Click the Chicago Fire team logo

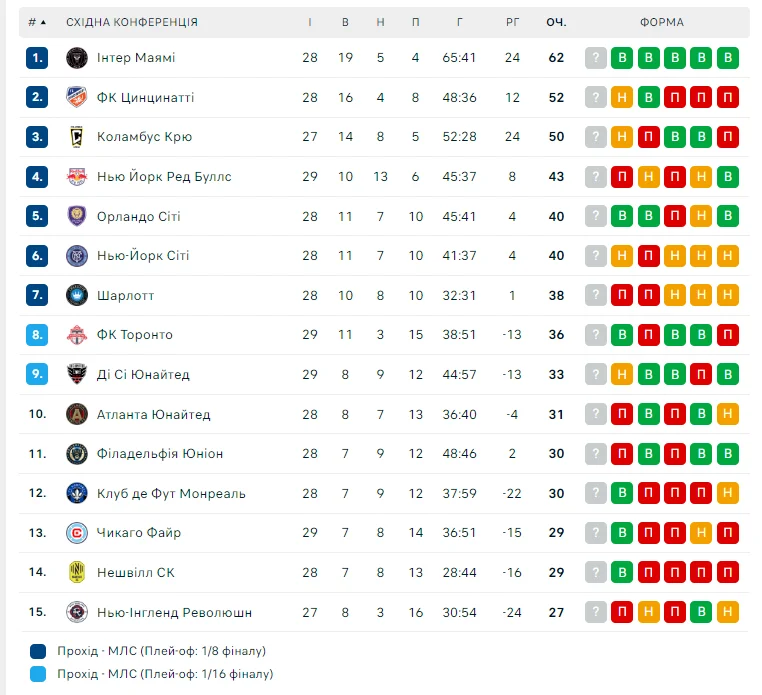[x=77, y=533]
